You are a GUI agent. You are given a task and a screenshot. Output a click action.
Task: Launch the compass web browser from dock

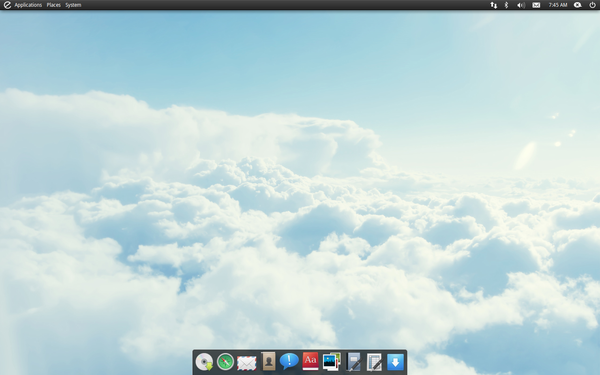tap(225, 362)
